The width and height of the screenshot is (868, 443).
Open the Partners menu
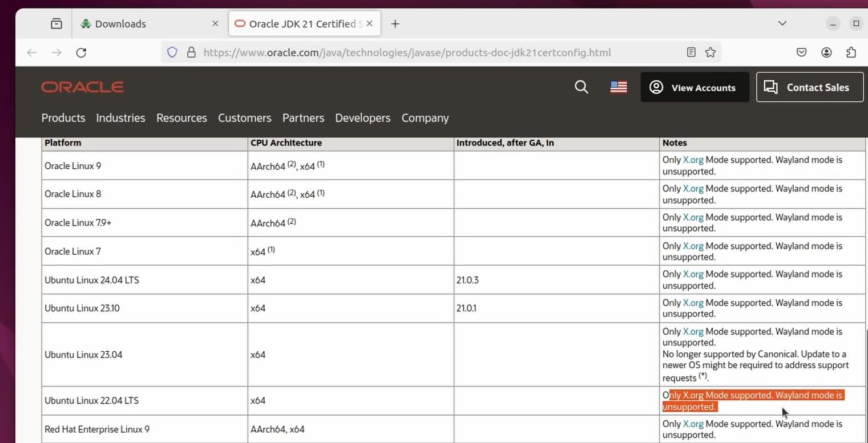tap(303, 118)
